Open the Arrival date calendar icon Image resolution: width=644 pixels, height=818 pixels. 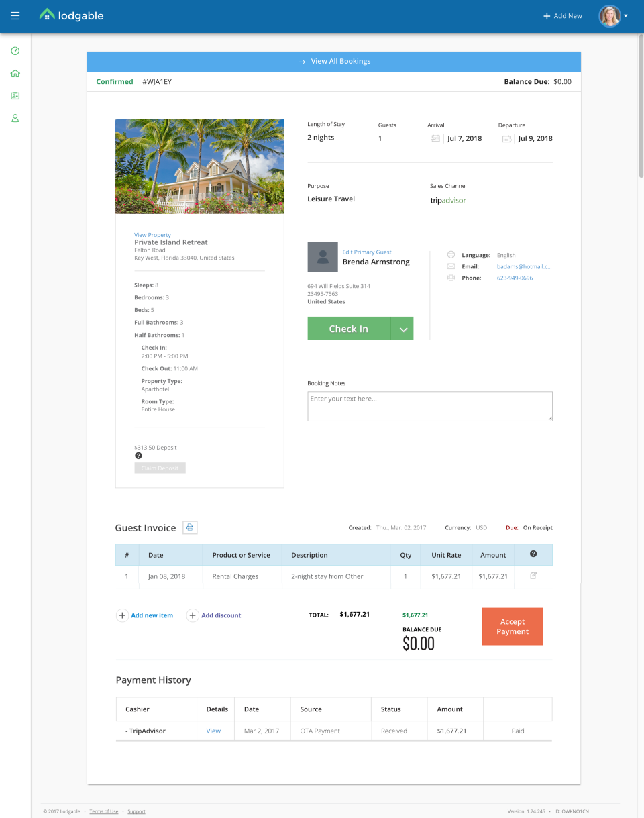click(x=435, y=138)
